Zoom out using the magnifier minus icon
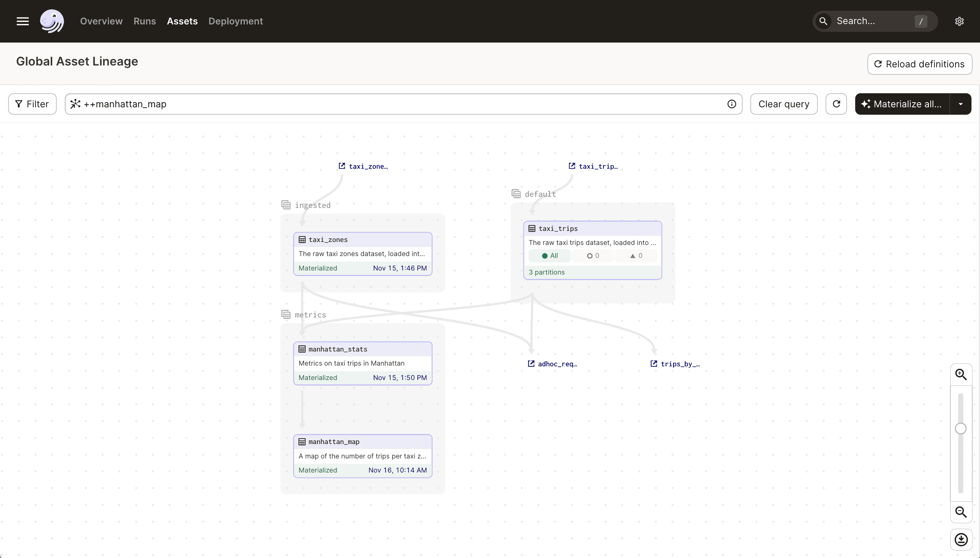 point(961,512)
